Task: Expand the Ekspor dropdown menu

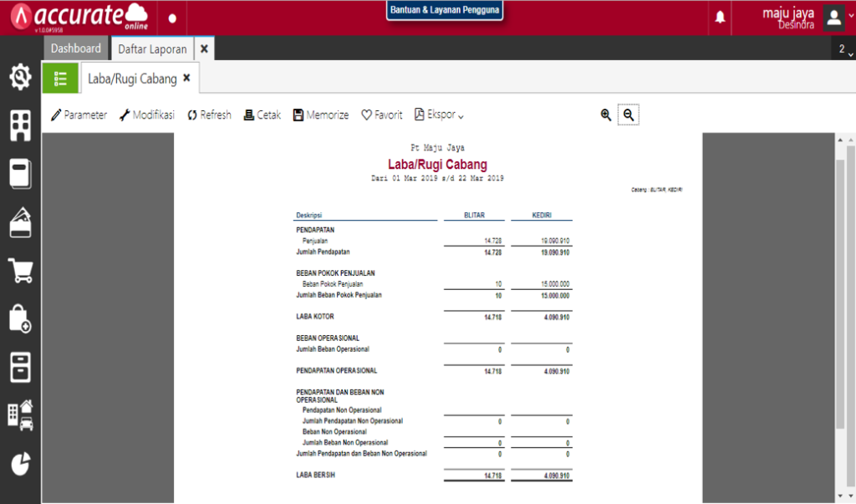Action: (439, 115)
